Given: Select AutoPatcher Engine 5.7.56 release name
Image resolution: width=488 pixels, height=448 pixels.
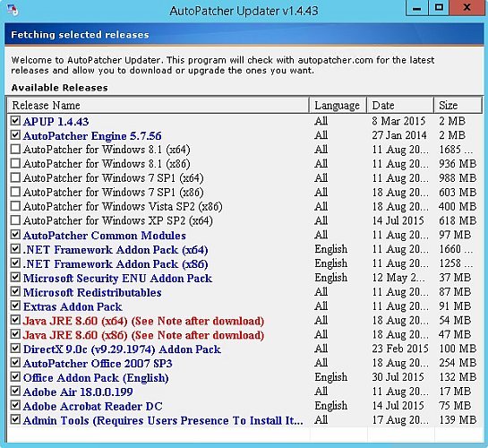Looking at the screenshot, I should pos(92,135).
